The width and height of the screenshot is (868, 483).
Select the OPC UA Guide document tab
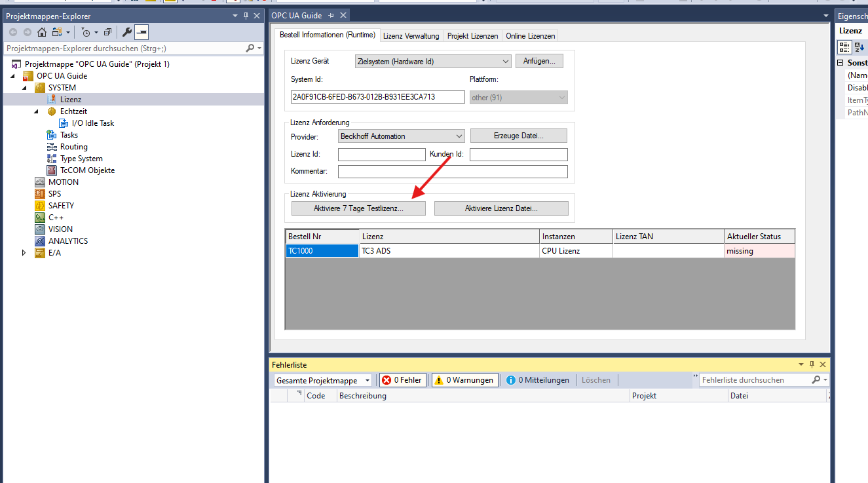click(x=296, y=16)
